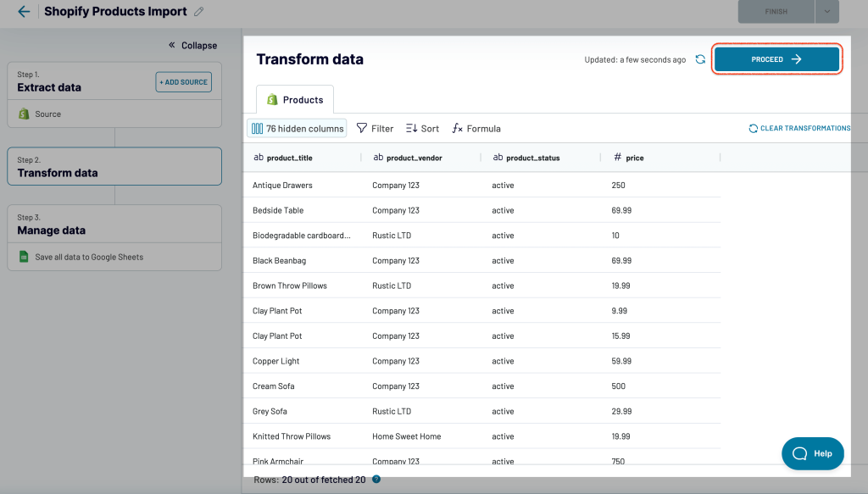Refresh the data preview icon

700,59
